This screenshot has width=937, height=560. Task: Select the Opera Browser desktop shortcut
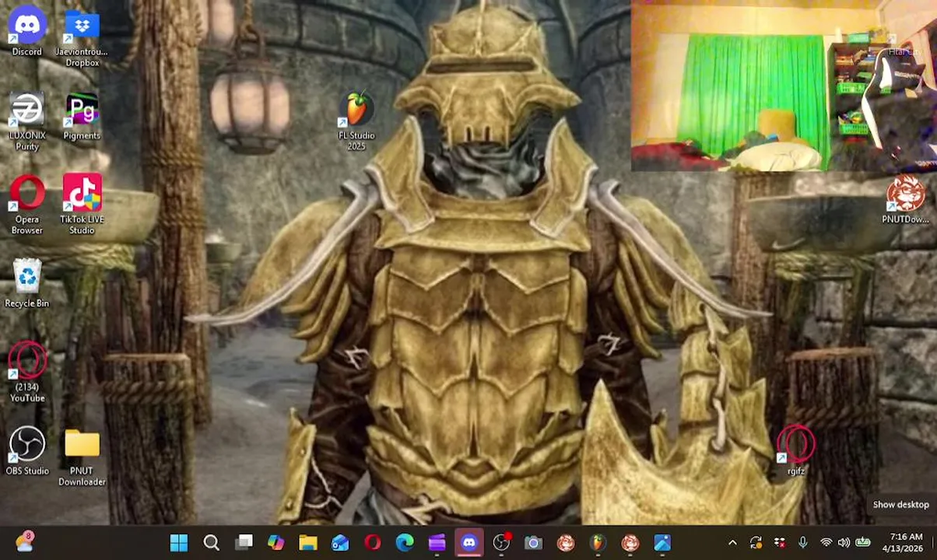tap(27, 205)
